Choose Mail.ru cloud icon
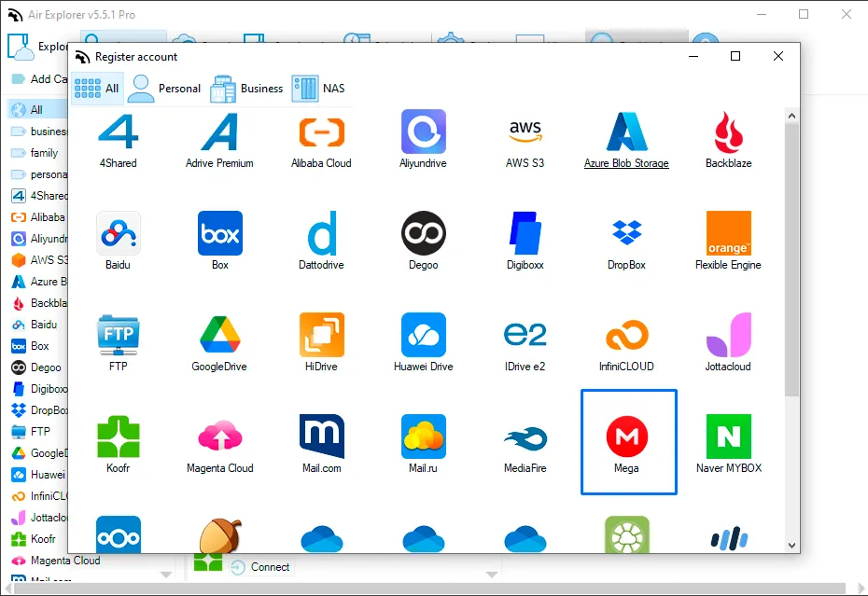The height and width of the screenshot is (596, 868). pos(424,437)
